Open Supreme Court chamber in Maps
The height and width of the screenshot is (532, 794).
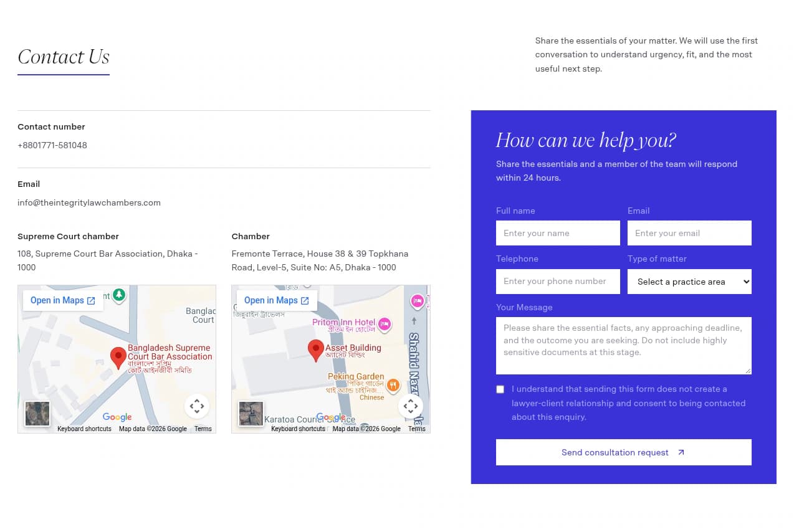click(63, 300)
